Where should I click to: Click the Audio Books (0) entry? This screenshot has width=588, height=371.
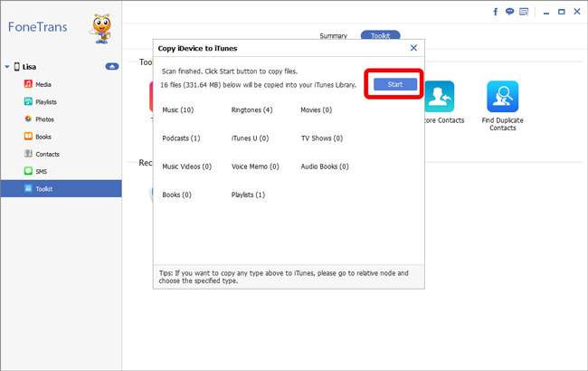325,166
